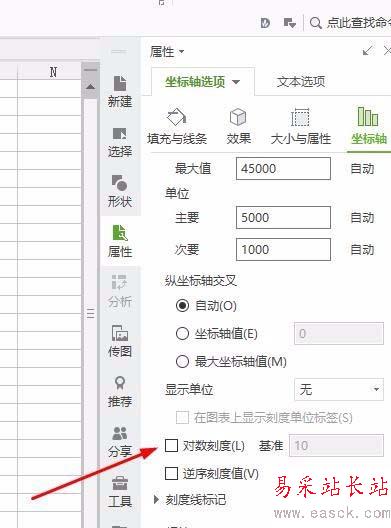Click the 坐标轴值 number field

tap(339, 333)
